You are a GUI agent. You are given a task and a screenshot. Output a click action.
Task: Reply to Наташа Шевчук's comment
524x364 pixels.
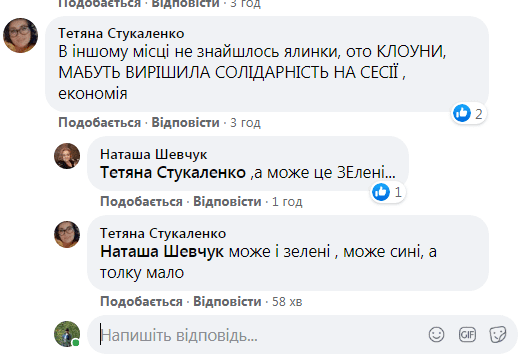(x=227, y=202)
